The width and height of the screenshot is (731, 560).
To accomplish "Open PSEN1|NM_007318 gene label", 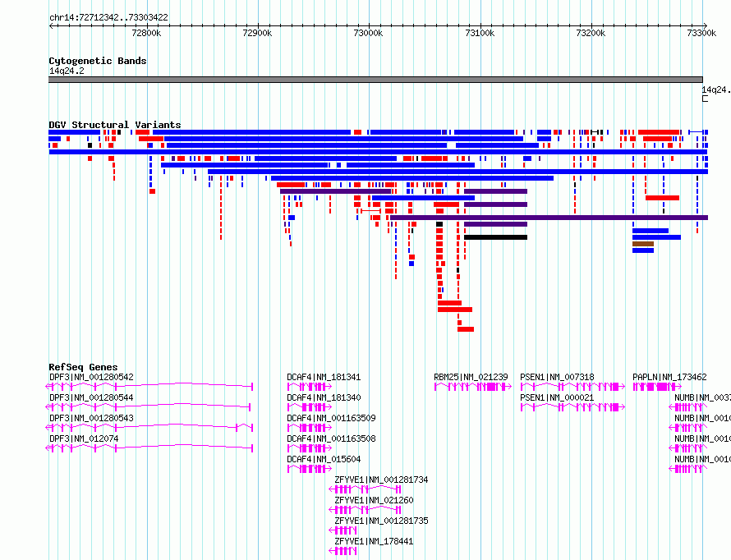I will click(557, 377).
